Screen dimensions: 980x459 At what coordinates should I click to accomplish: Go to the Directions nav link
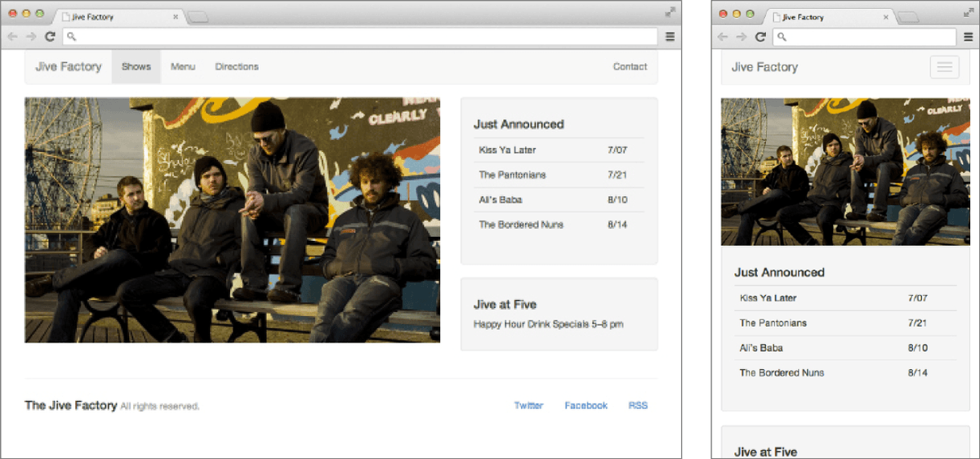click(237, 67)
